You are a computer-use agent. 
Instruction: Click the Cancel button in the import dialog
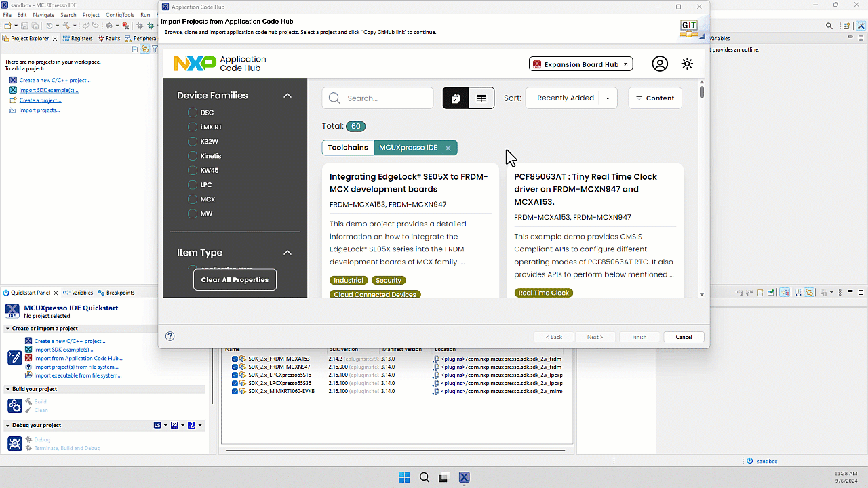[x=684, y=337]
